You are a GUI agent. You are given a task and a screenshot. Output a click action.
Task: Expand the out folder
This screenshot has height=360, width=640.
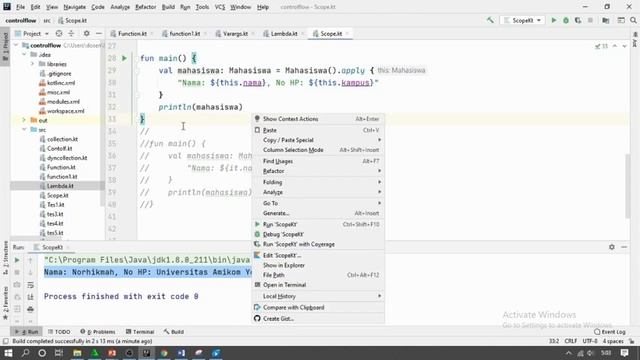tap(24, 120)
